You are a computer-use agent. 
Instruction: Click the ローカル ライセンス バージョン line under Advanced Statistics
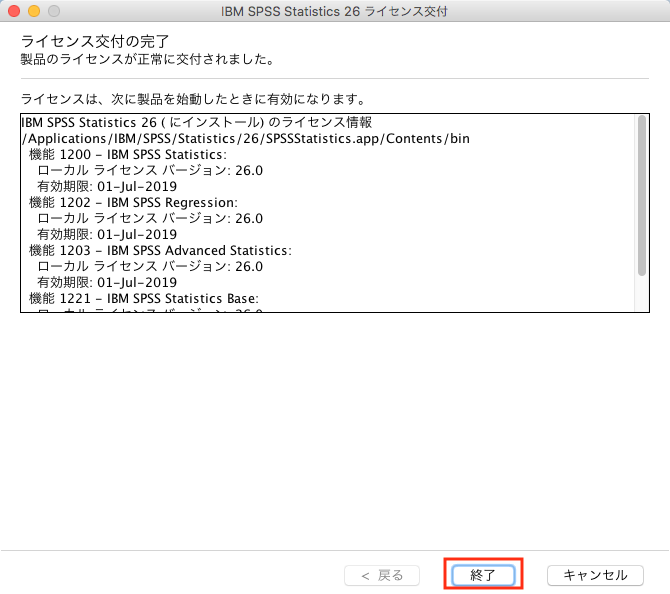point(150,266)
